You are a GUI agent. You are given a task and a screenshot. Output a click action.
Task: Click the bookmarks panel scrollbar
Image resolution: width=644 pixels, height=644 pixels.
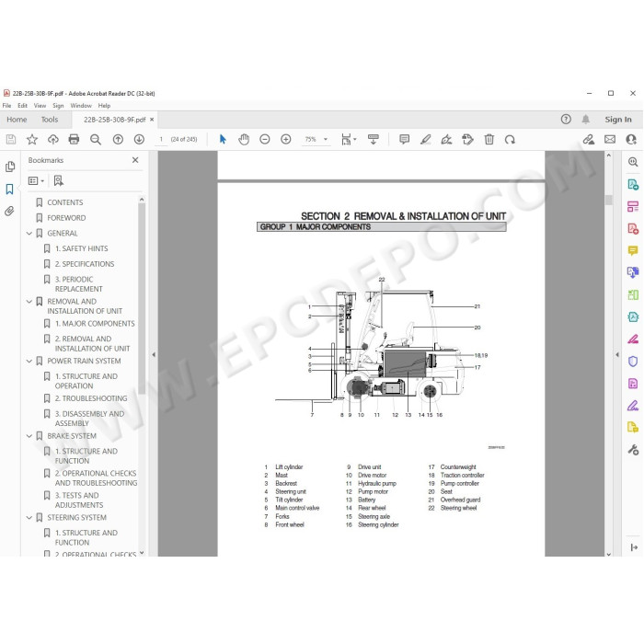(x=142, y=299)
